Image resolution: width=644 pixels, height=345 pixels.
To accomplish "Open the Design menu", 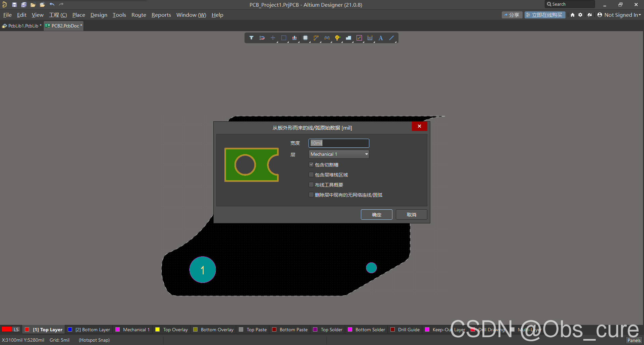I will click(99, 15).
